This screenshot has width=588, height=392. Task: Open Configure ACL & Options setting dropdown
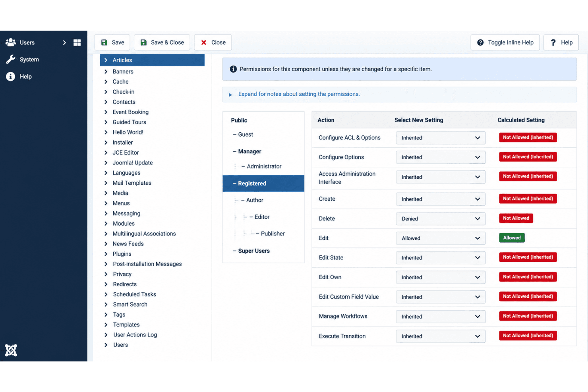[441, 138]
